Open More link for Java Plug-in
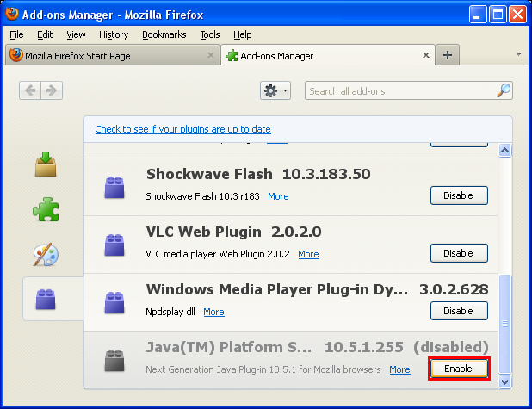 click(399, 369)
